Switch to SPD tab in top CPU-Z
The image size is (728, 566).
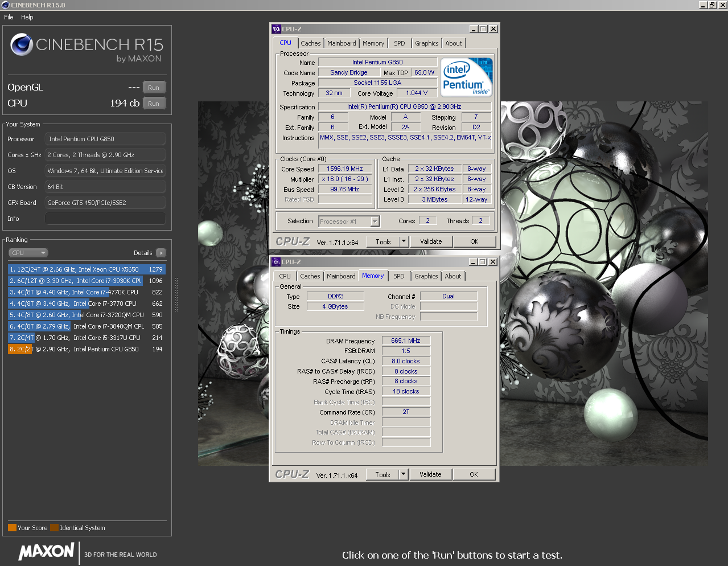pos(400,43)
